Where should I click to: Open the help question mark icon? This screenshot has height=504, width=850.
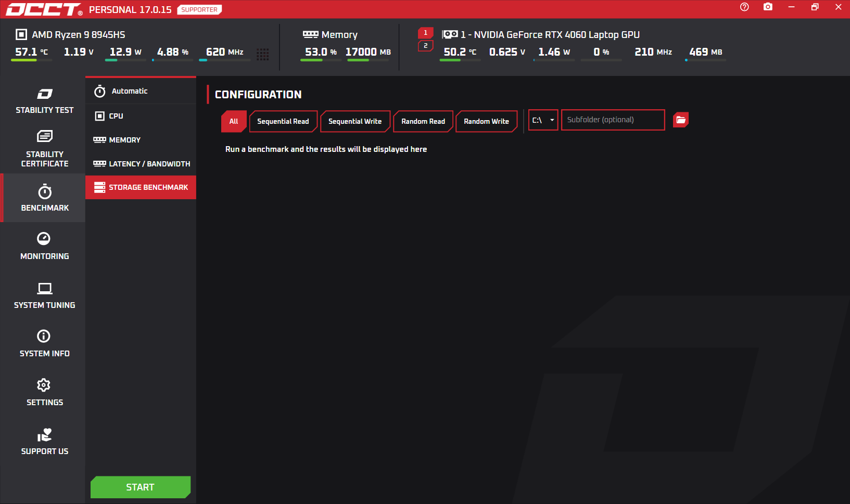pyautogui.click(x=744, y=7)
